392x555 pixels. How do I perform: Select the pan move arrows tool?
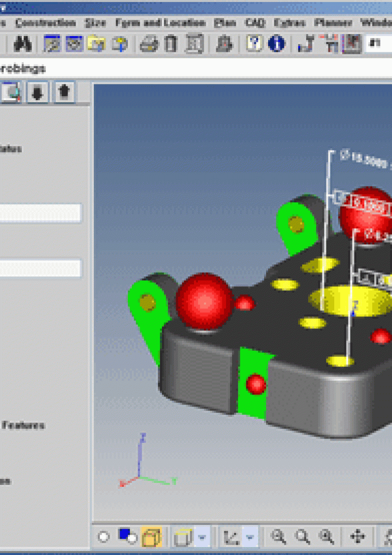pyautogui.click(x=357, y=536)
